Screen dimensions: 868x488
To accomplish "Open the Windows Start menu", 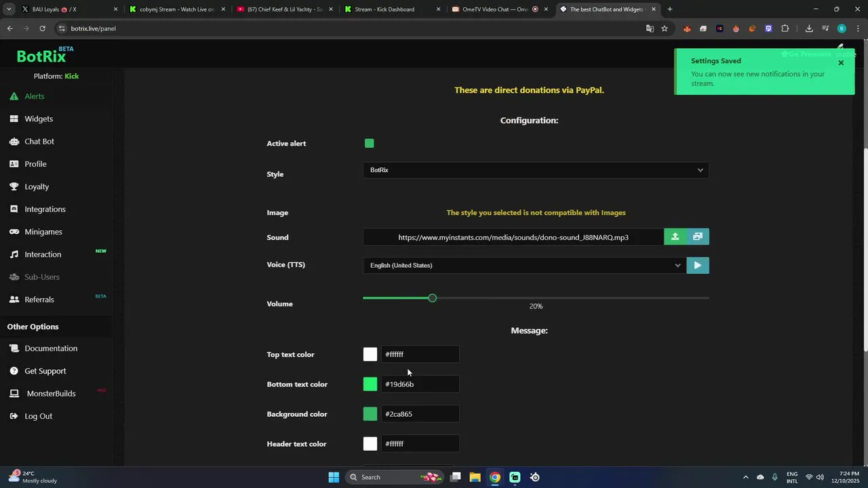I will click(334, 477).
